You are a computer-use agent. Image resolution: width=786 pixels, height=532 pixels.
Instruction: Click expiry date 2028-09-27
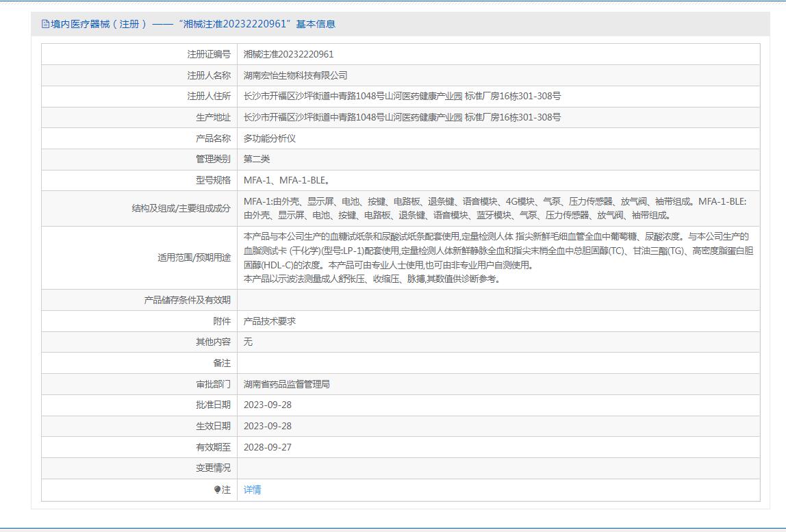(x=267, y=447)
